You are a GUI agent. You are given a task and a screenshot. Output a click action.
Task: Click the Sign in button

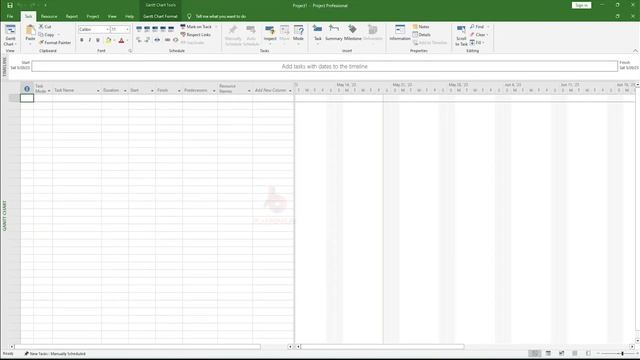click(x=581, y=5)
